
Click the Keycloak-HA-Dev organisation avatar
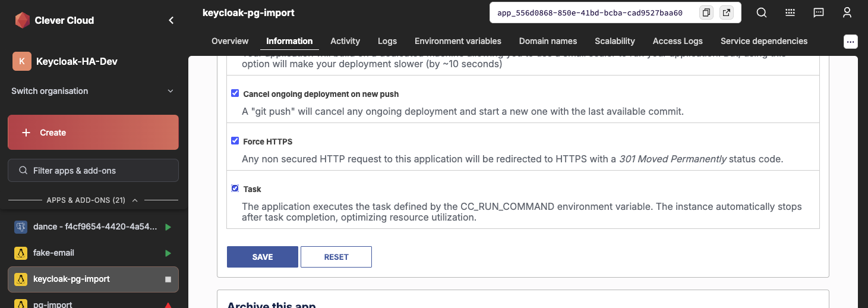pyautogui.click(x=22, y=61)
